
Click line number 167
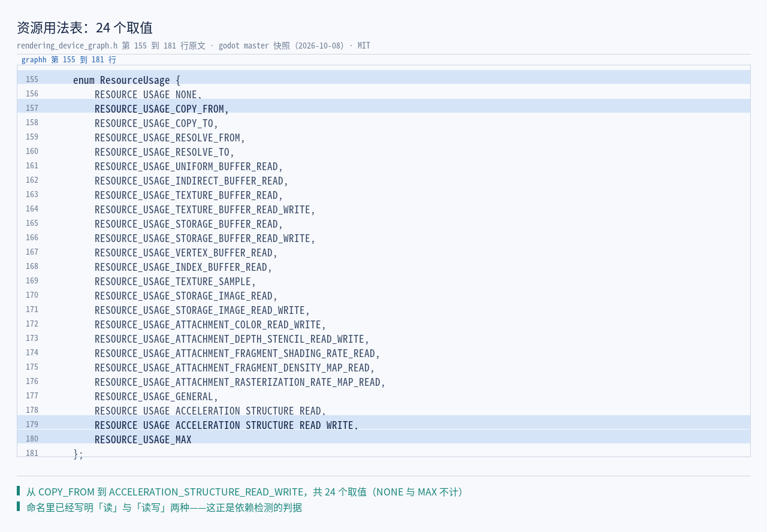pos(32,252)
